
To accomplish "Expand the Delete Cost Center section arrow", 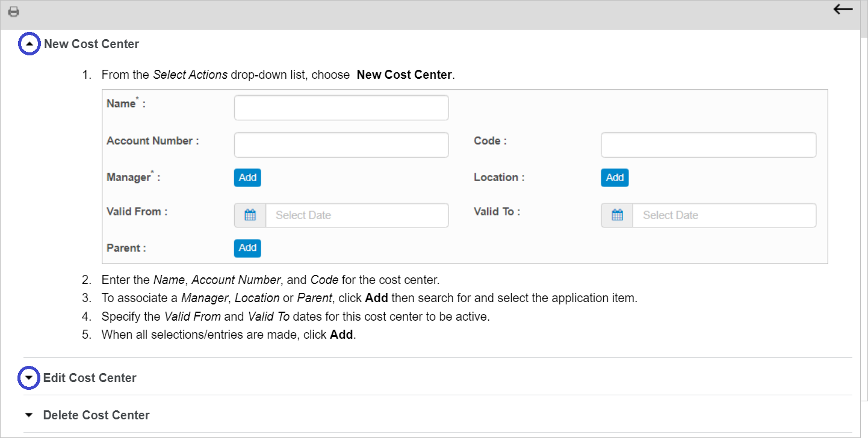I will tap(29, 415).
